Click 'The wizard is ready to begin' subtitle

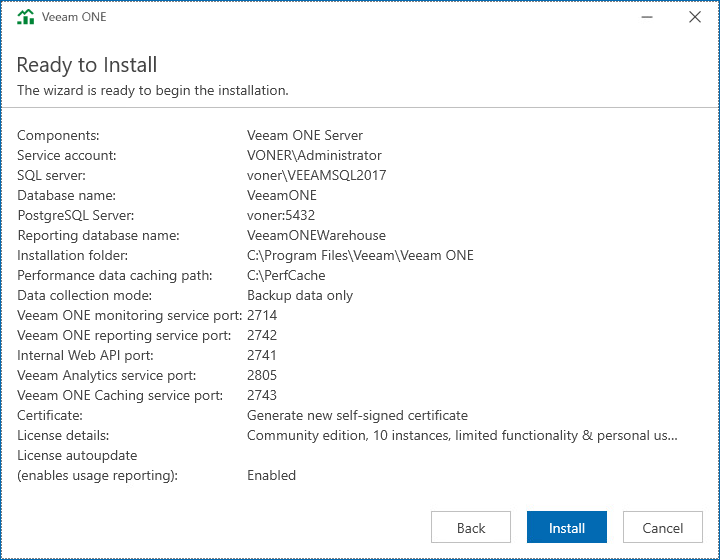[x=153, y=90]
